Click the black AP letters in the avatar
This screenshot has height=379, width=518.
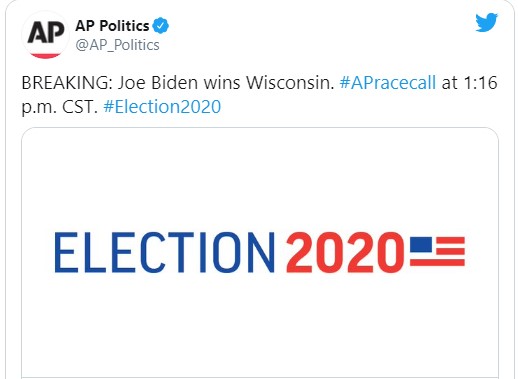coord(46,32)
